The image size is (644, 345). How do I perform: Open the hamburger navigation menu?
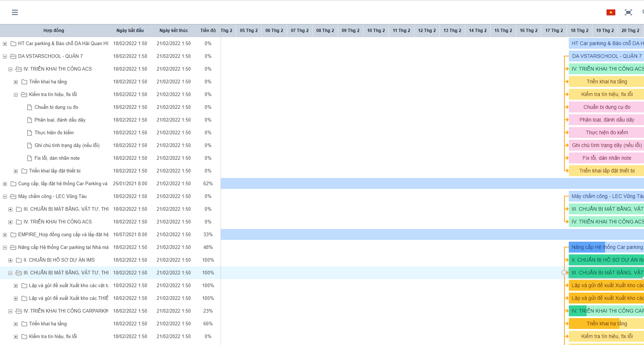tap(15, 12)
